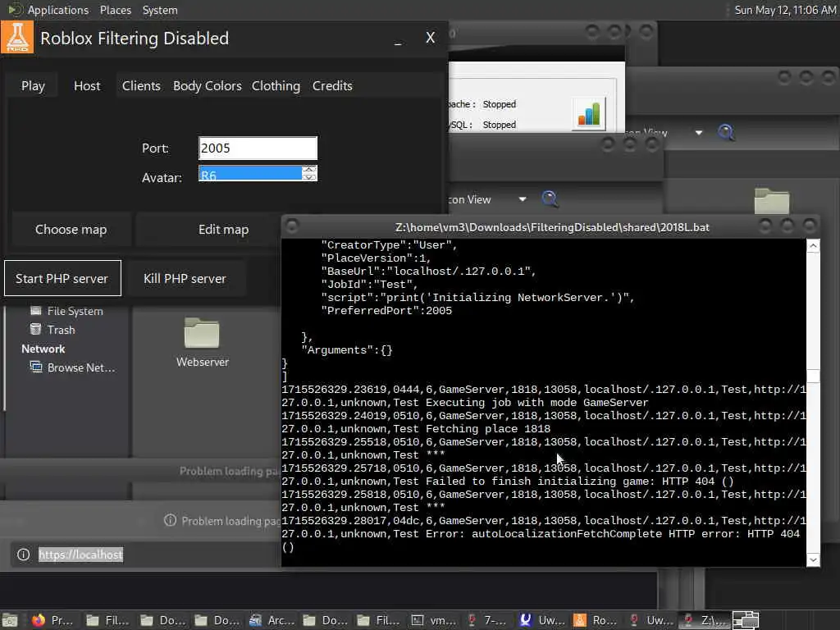Select File System in file manager sidebar
The image size is (840, 630).
(66, 311)
